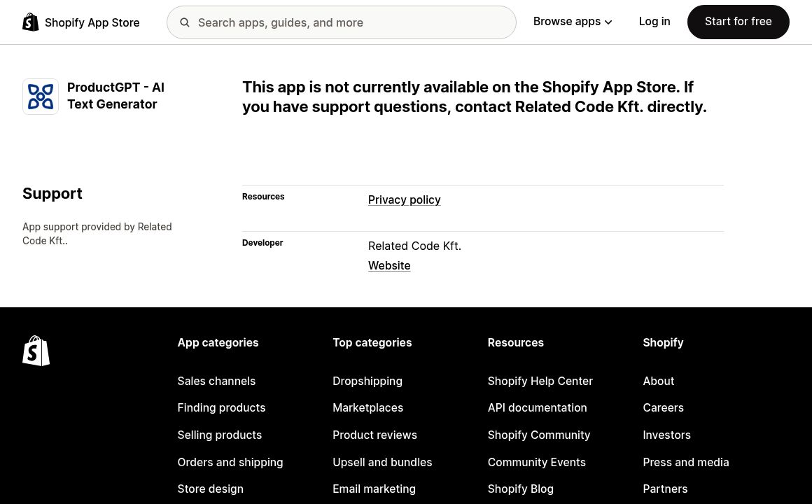This screenshot has height=504, width=812.
Task: Click the Shopify bag logo in header
Action: click(x=31, y=22)
